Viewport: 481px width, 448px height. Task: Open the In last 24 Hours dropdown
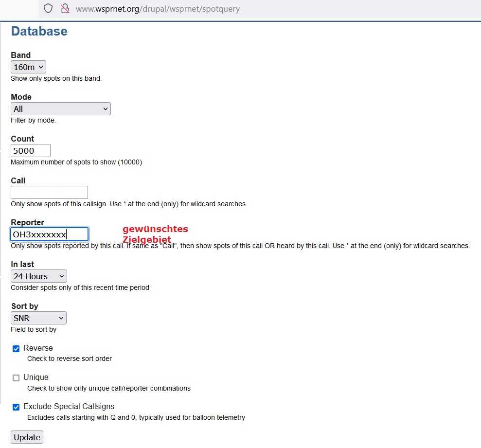38,276
